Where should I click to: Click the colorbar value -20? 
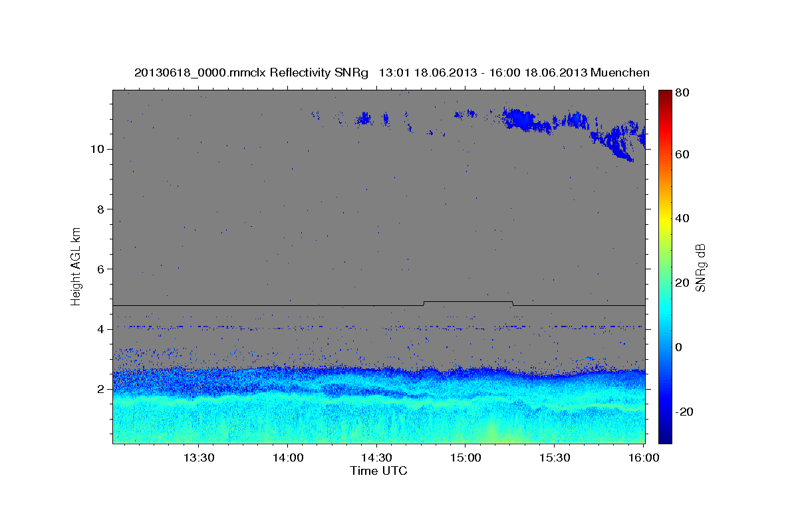[686, 411]
